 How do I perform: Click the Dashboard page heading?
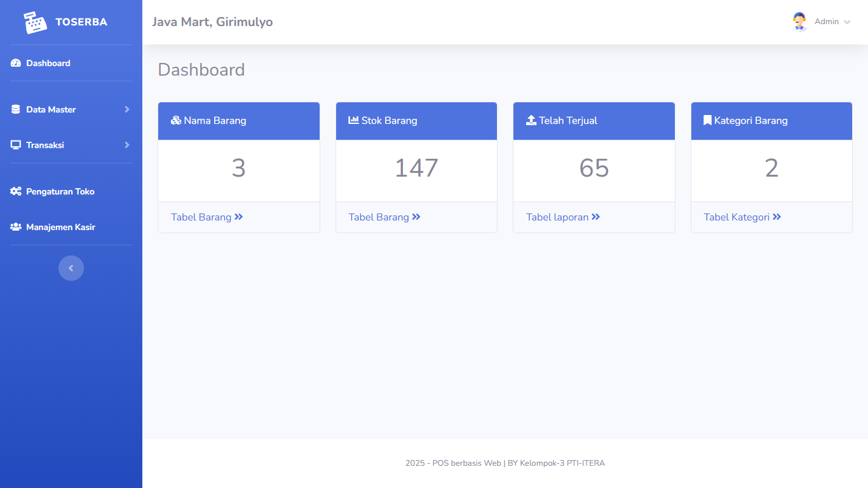pyautogui.click(x=201, y=70)
